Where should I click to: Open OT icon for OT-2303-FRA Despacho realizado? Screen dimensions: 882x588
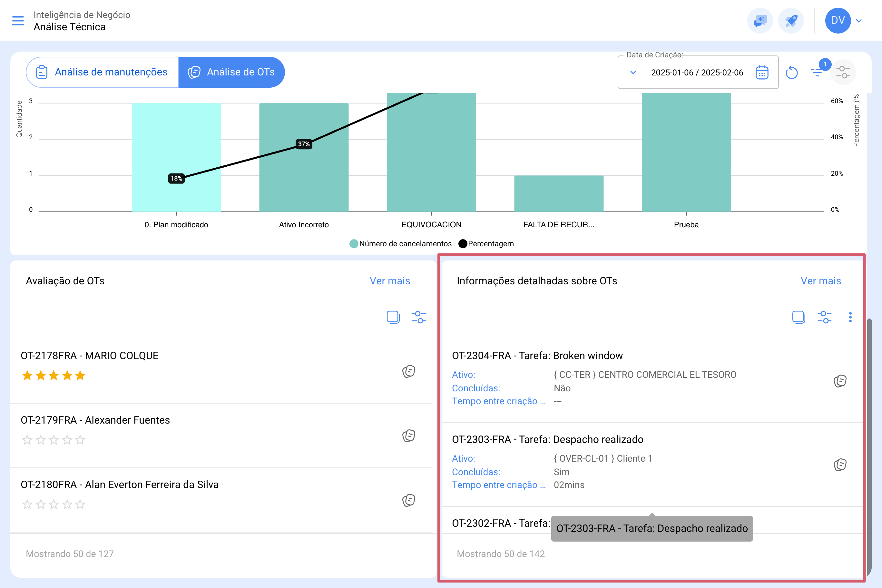[x=840, y=465]
